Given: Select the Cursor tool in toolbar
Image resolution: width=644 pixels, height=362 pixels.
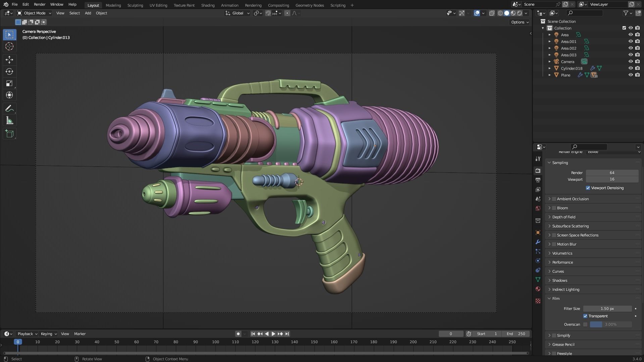Looking at the screenshot, I should point(9,46).
